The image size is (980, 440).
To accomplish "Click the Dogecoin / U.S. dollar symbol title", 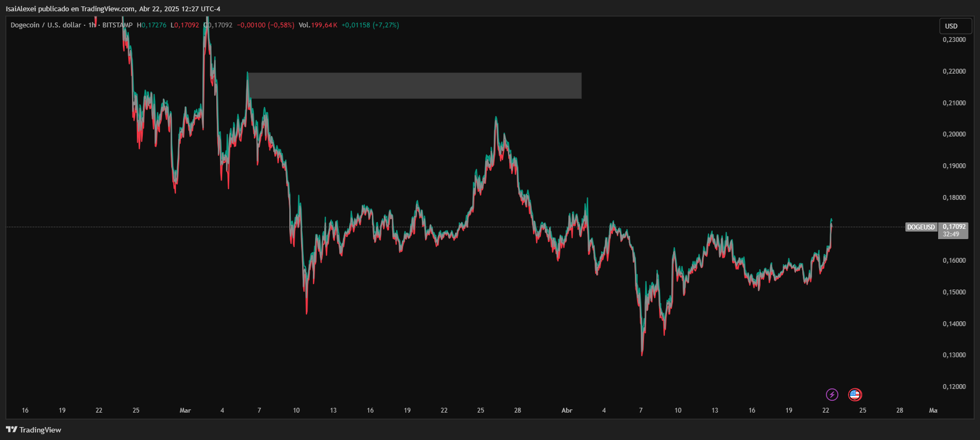I will coord(46,25).
